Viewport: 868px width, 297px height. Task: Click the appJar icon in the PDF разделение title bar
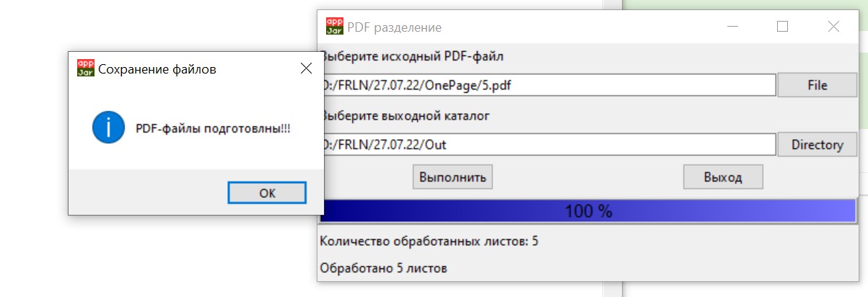click(x=335, y=27)
